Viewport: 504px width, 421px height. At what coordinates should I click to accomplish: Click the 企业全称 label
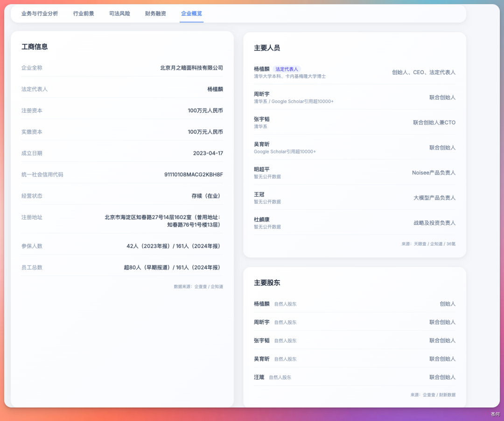point(32,68)
